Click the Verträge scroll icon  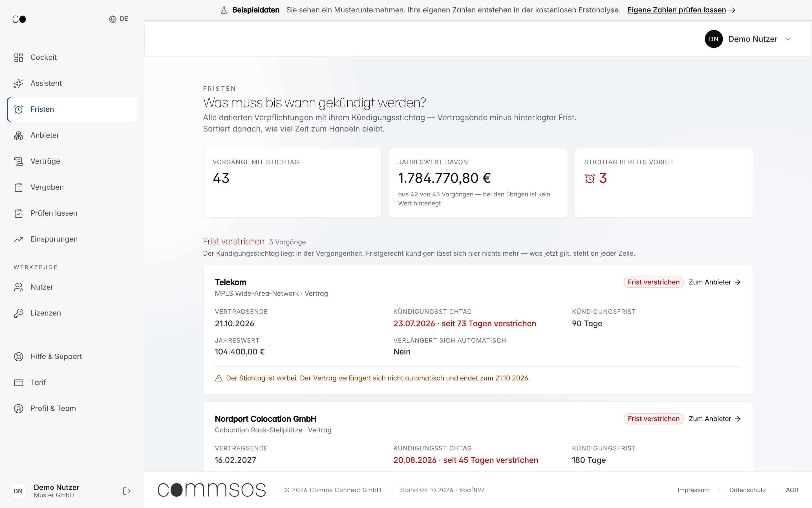18,161
